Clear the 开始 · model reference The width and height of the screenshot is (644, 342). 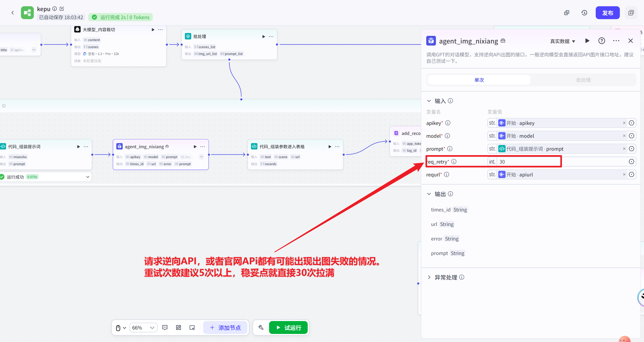tap(624, 136)
